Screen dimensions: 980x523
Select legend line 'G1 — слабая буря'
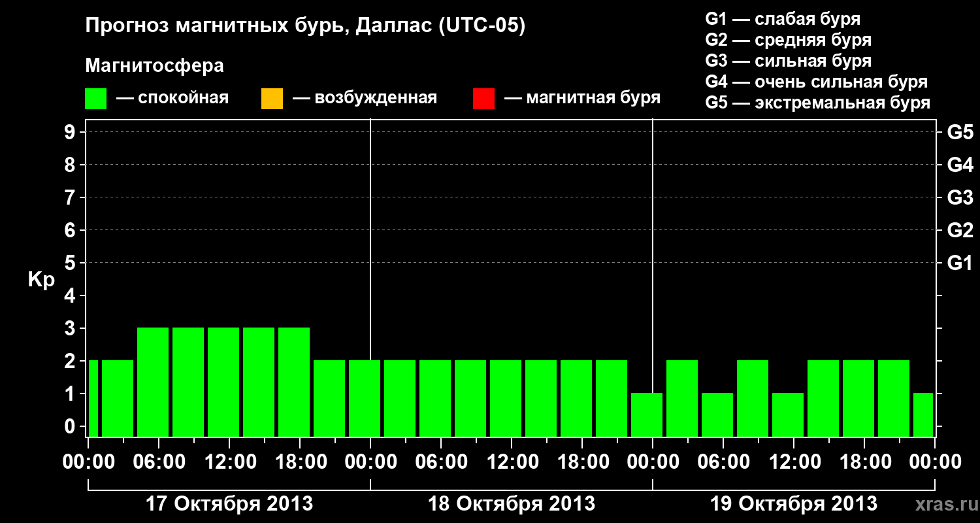(783, 19)
